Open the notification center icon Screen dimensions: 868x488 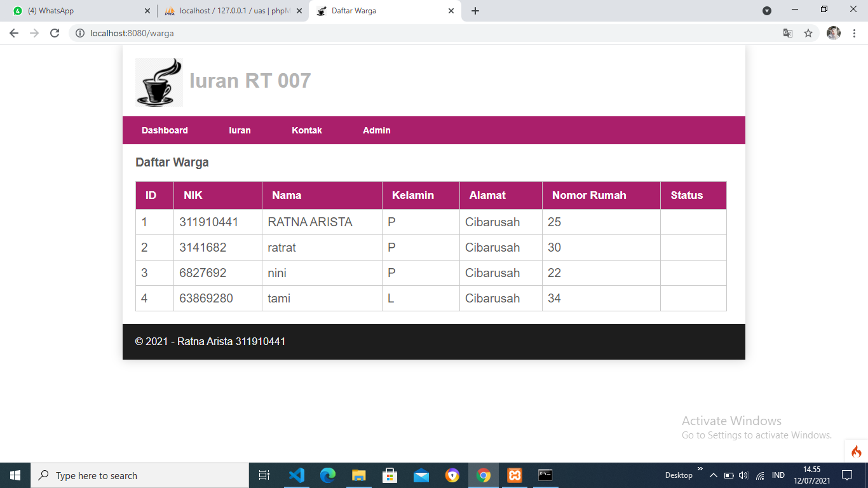[848, 475]
